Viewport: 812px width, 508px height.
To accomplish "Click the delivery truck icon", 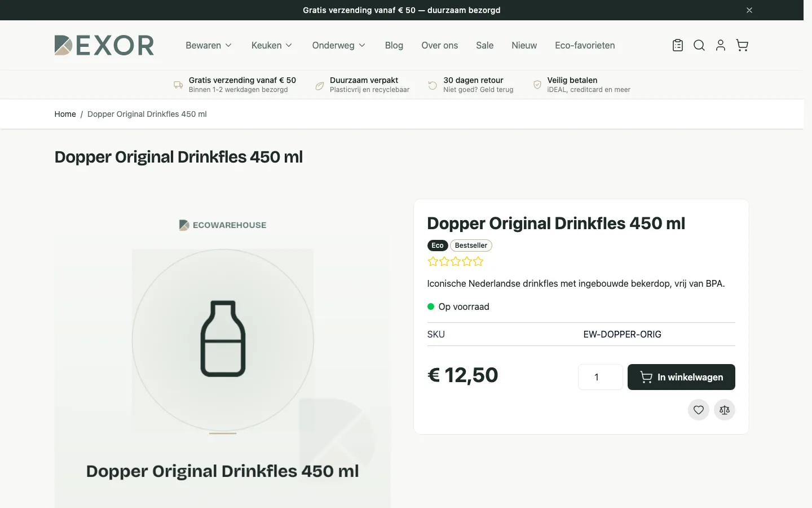I will point(178,85).
